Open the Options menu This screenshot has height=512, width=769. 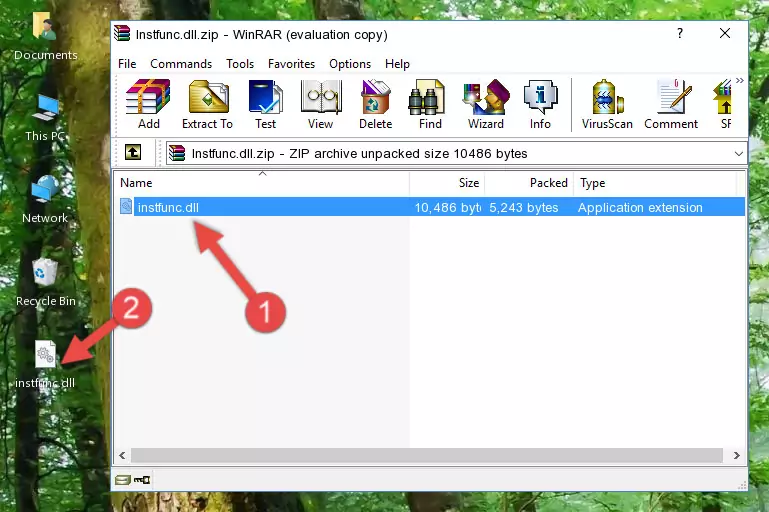(x=350, y=64)
